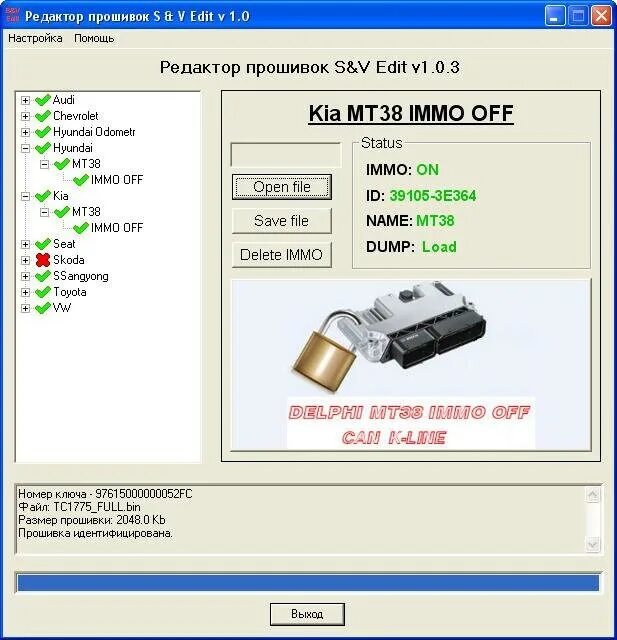617x640 pixels.
Task: Click the IMMO status value ON
Action: pos(427,169)
